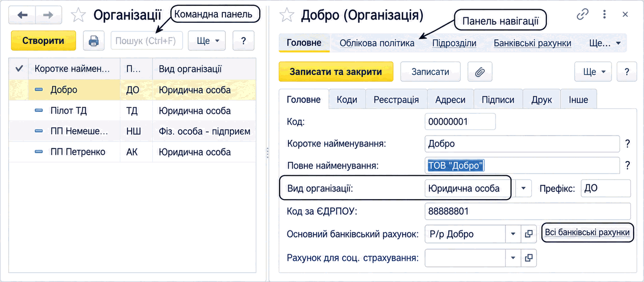Image resolution: width=644 pixels, height=282 pixels.
Task: Add Організації list to favorites star
Action: [x=78, y=15]
